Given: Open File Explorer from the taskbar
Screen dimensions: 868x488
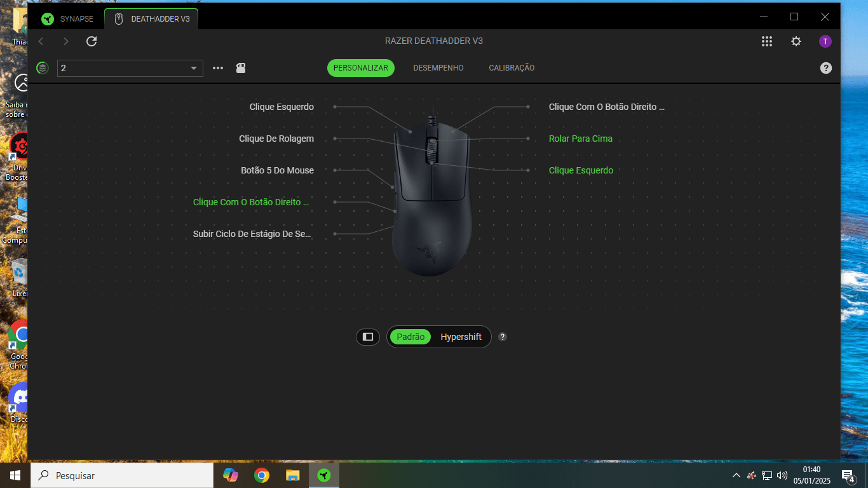Looking at the screenshot, I should pyautogui.click(x=292, y=475).
